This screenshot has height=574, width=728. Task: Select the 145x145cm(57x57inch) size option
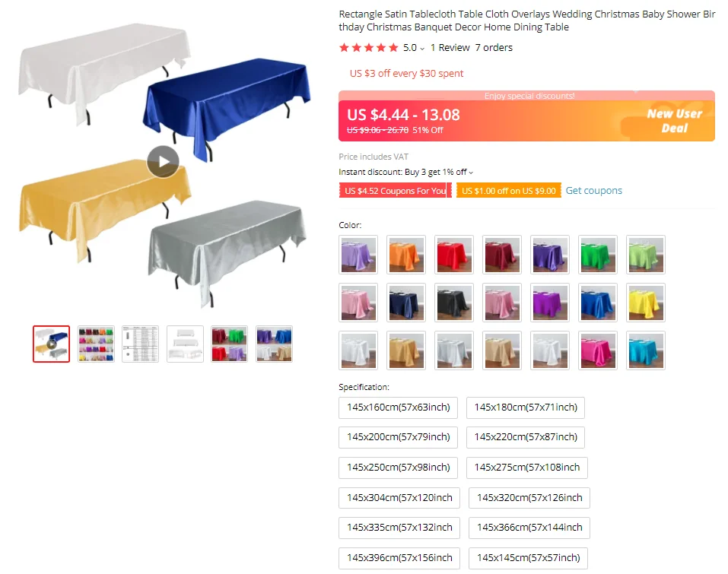pos(529,558)
